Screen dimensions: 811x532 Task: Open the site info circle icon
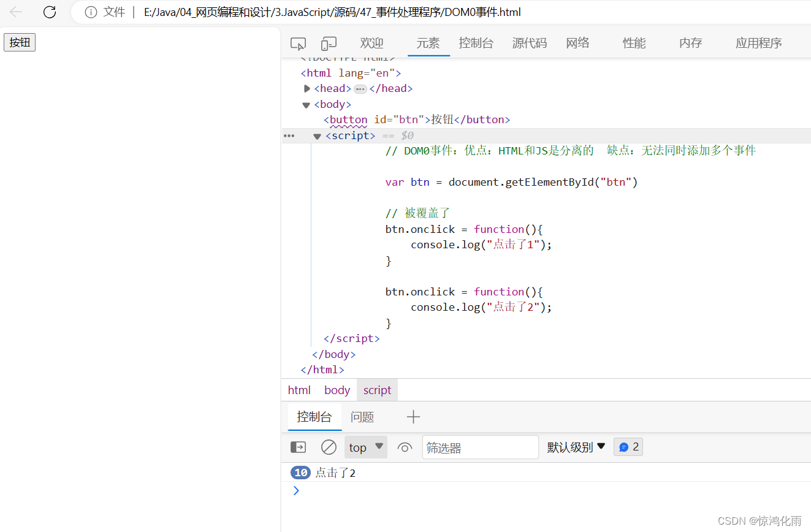coord(91,12)
